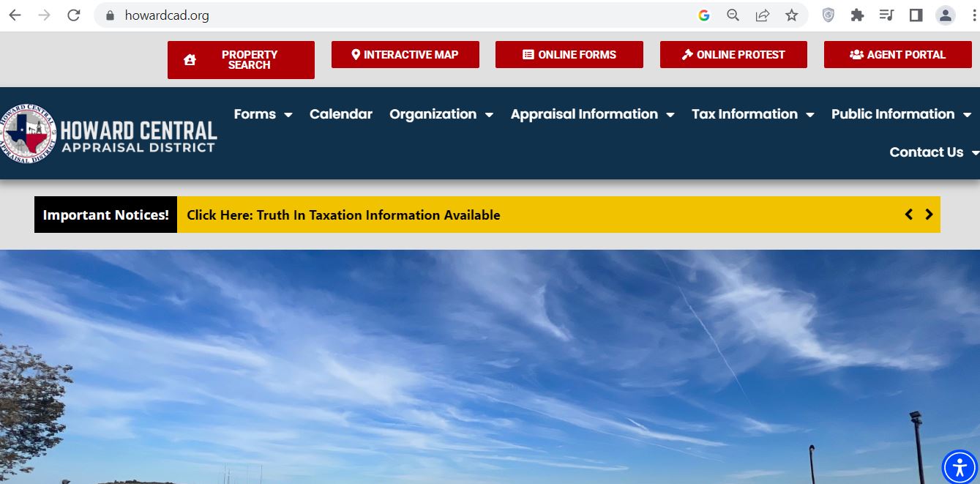Click the blue sky hero image

(490, 366)
